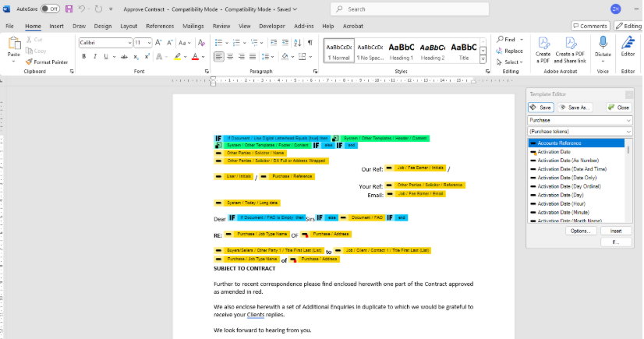Choose paragraph shading color

(x=285, y=57)
